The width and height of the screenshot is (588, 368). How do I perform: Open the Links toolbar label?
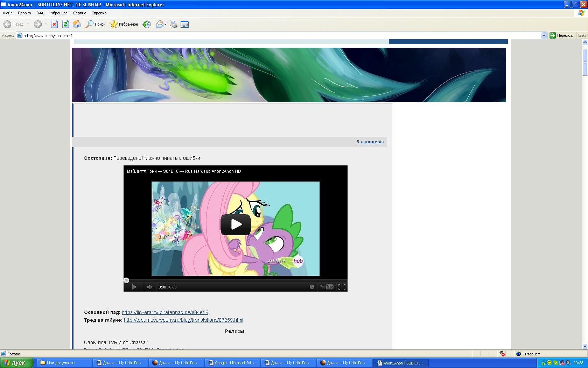coord(582,35)
